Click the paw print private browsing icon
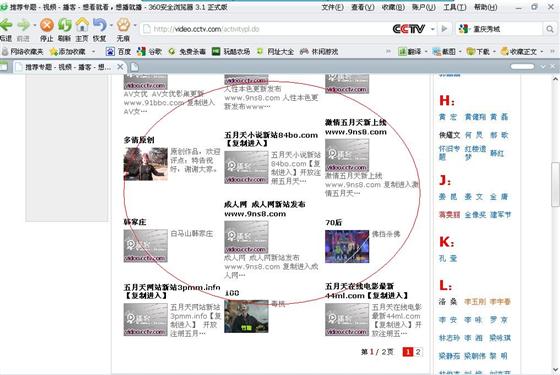 click(124, 25)
